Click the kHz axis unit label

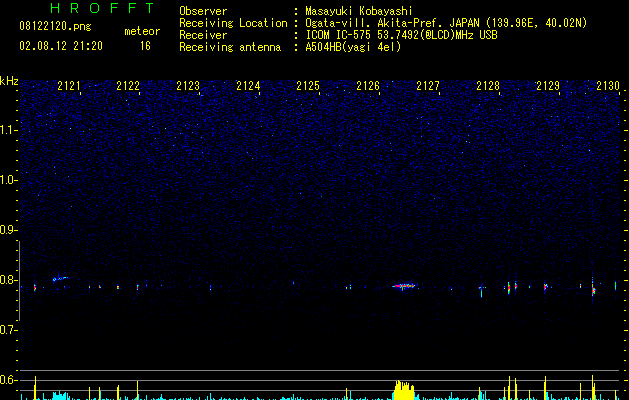pyautogui.click(x=9, y=81)
